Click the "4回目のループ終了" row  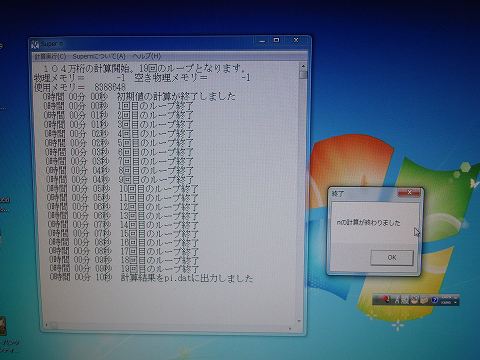(x=119, y=134)
